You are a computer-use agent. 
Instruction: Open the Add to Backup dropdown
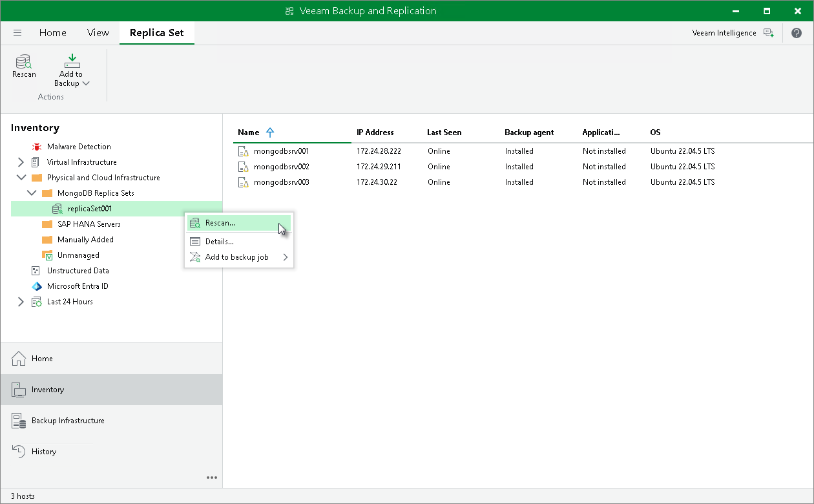coord(85,83)
